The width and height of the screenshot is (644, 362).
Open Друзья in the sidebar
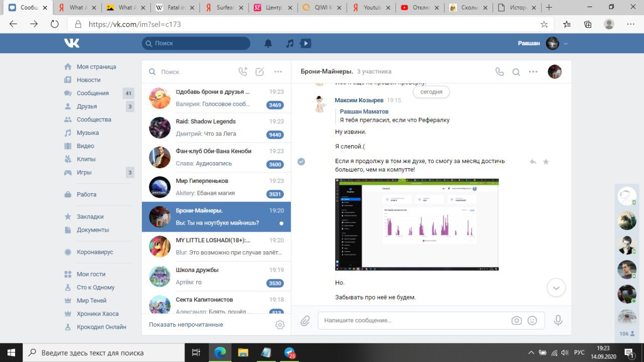point(87,106)
